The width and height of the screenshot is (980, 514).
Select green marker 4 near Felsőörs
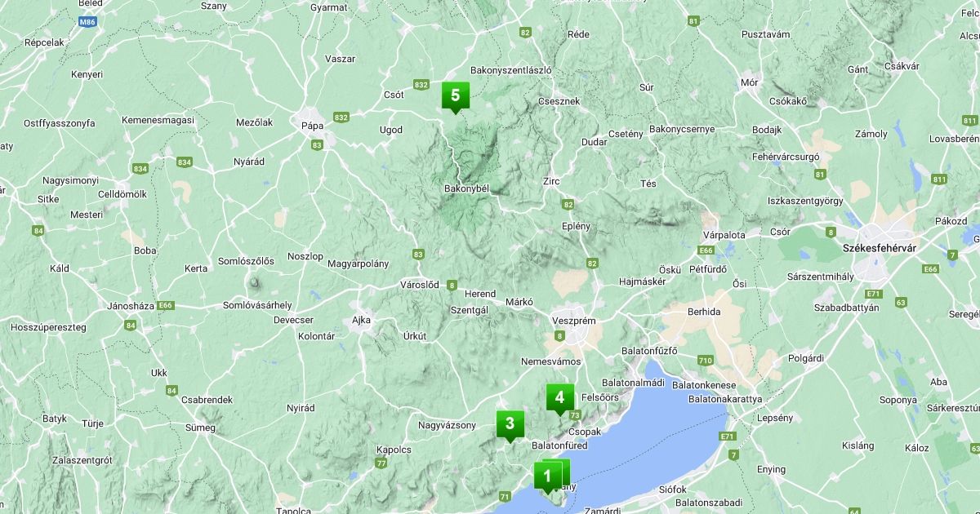(x=559, y=399)
